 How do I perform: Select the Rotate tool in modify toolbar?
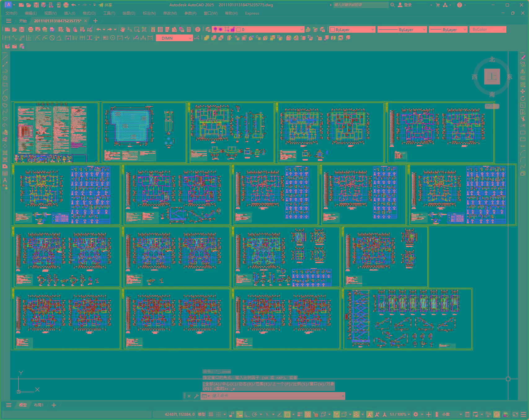[x=523, y=98]
